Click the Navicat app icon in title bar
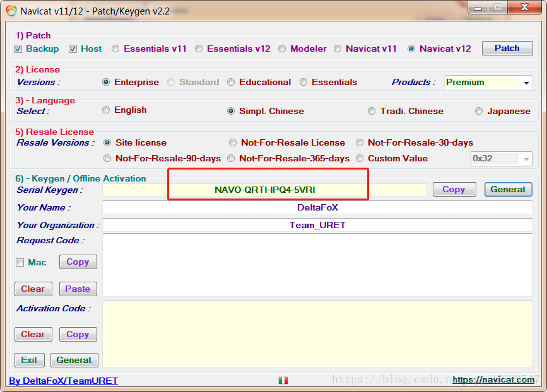 coord(11,11)
